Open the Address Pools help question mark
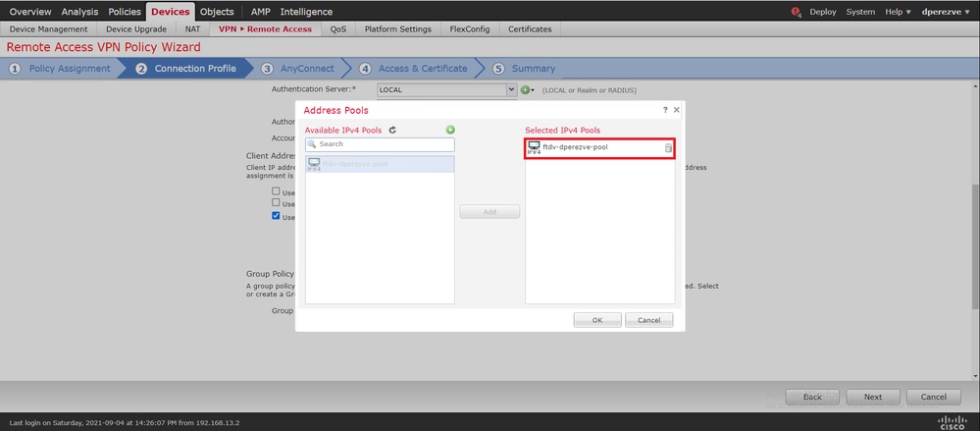This screenshot has width=980, height=431. click(x=665, y=110)
